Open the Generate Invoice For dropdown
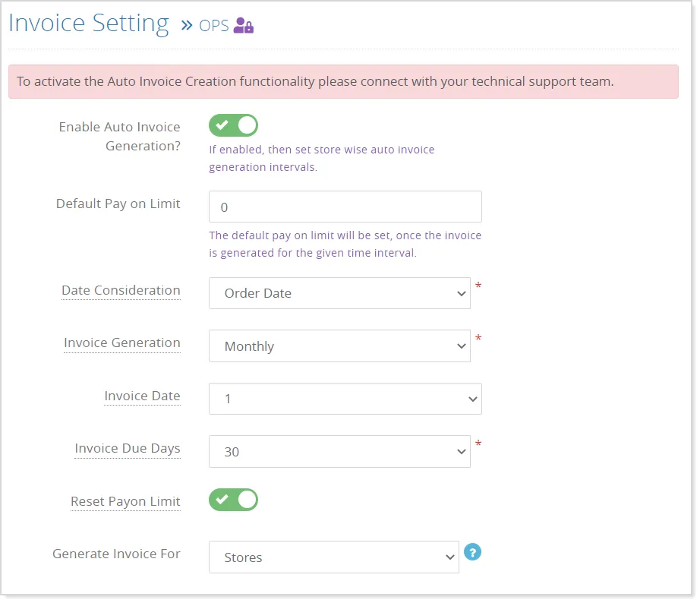The image size is (700, 603). (x=333, y=557)
